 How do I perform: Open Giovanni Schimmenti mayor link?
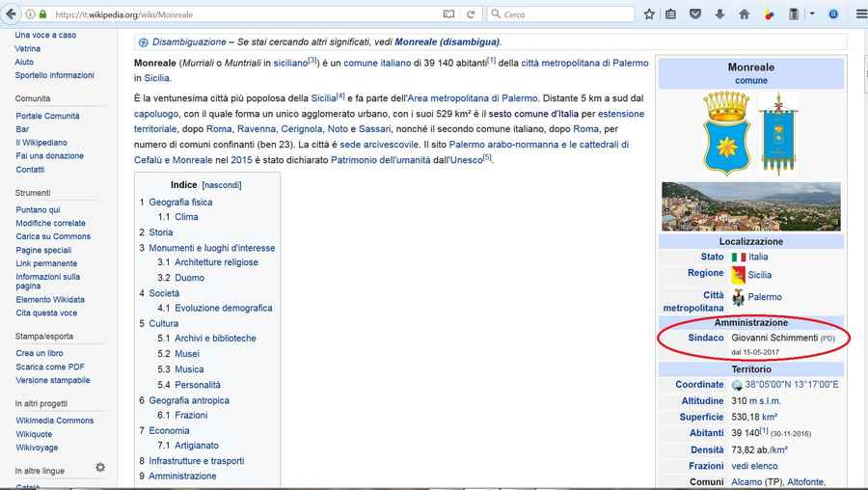point(774,338)
